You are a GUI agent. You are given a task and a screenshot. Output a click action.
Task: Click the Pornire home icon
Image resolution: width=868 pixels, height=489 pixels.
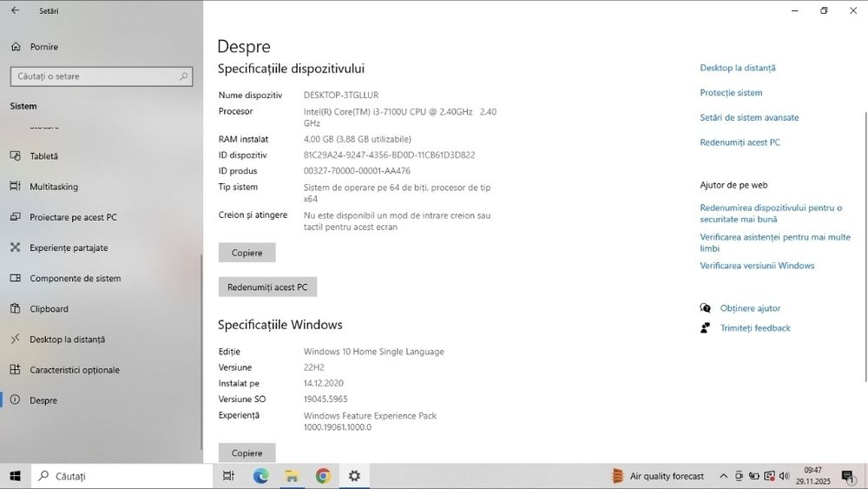click(16, 47)
